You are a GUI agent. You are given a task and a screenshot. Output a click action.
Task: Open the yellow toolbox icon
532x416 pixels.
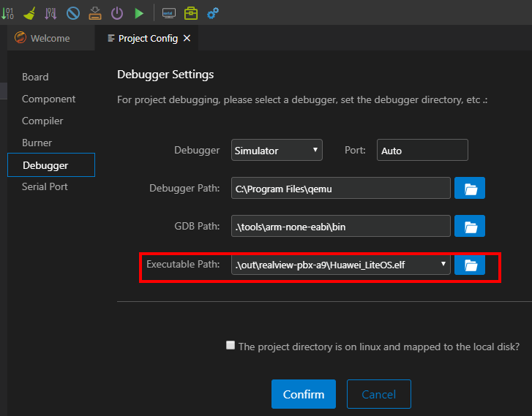click(x=190, y=12)
